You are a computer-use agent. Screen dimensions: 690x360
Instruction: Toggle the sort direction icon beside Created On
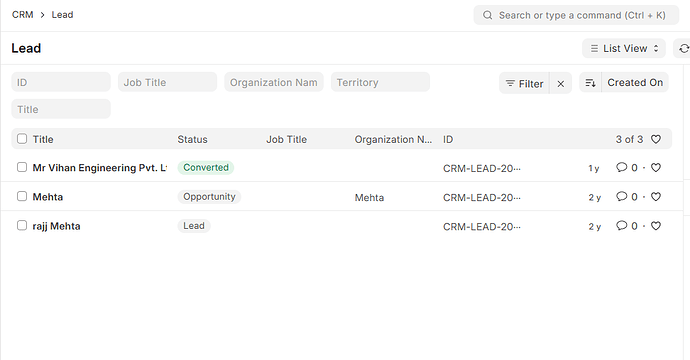[x=590, y=83]
